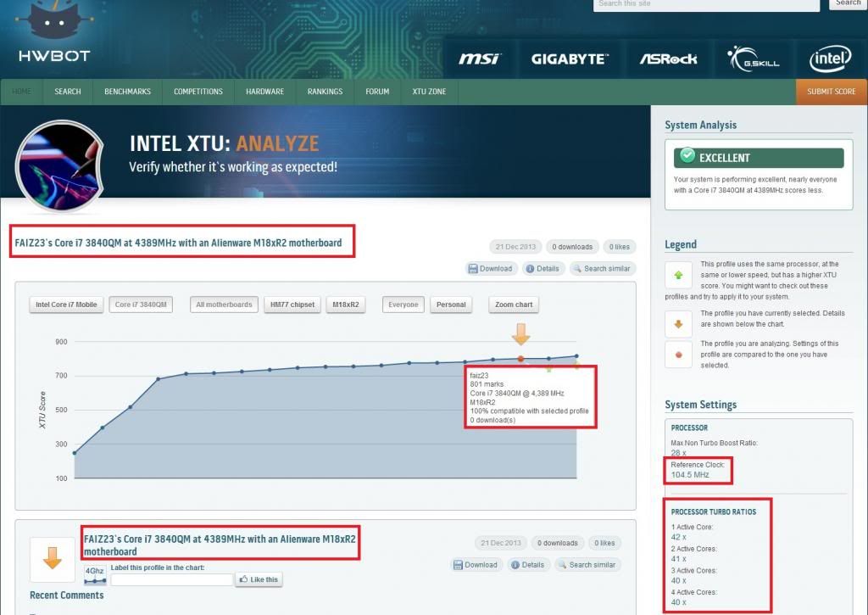Click the green up-arrow legend icon

(679, 275)
